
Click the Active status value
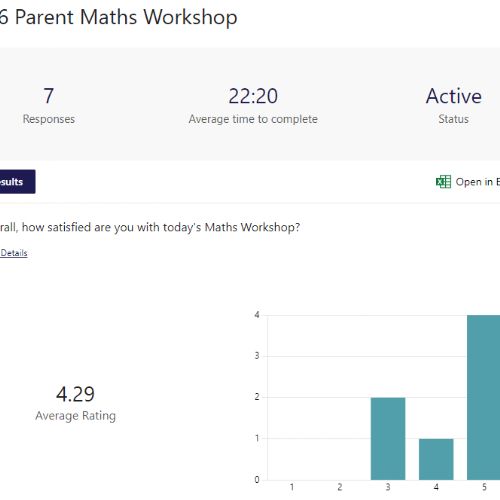[454, 96]
